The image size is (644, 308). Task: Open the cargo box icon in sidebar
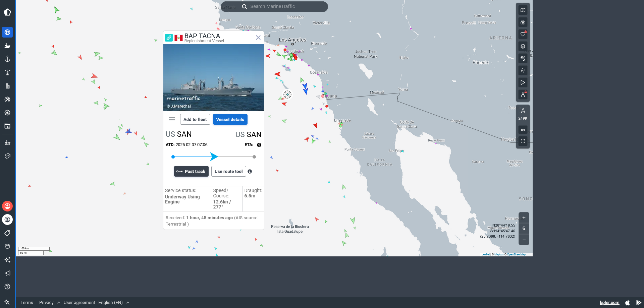point(7,156)
